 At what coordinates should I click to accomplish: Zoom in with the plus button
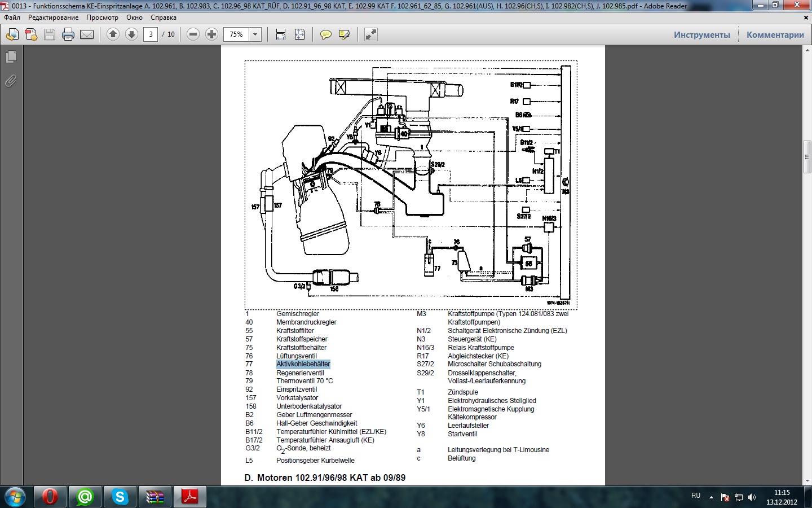point(211,34)
